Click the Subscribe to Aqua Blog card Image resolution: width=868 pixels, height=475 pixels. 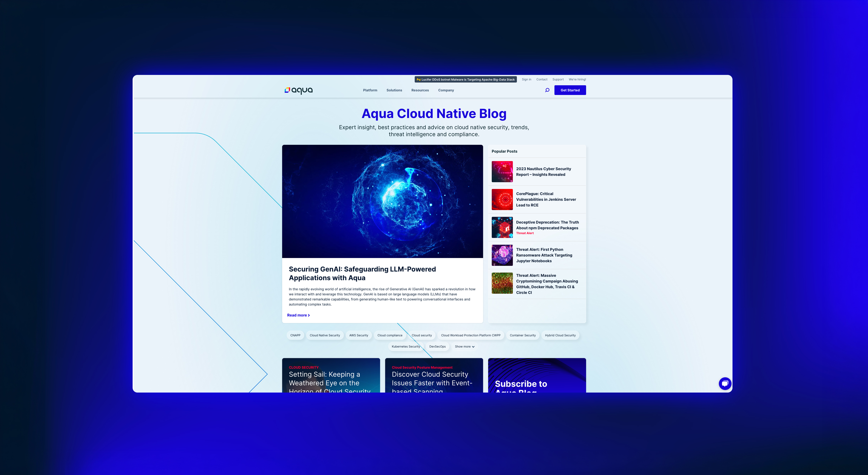pyautogui.click(x=537, y=375)
